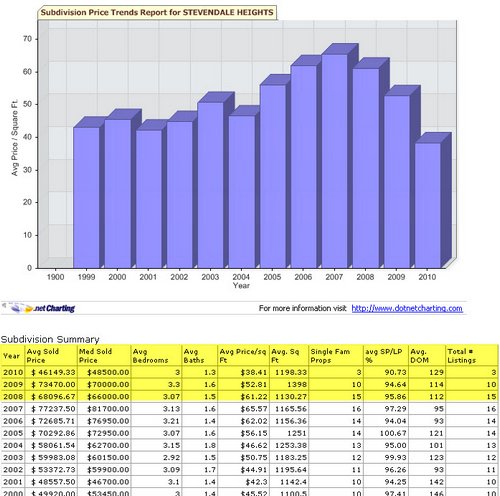This screenshot has width=500, height=496.
Task: Click the '$61.22' price per sq ft cell
Action: 243,397
